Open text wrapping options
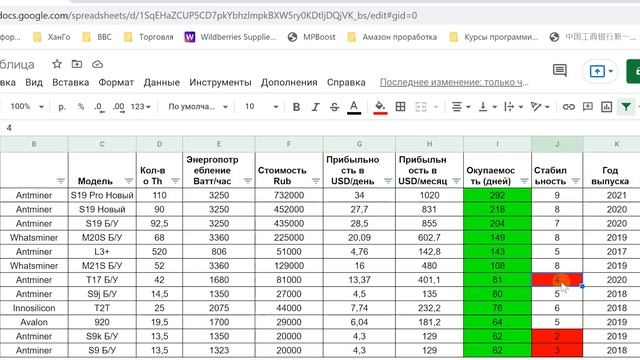Viewport: 640px width, 360px height. coord(513,107)
